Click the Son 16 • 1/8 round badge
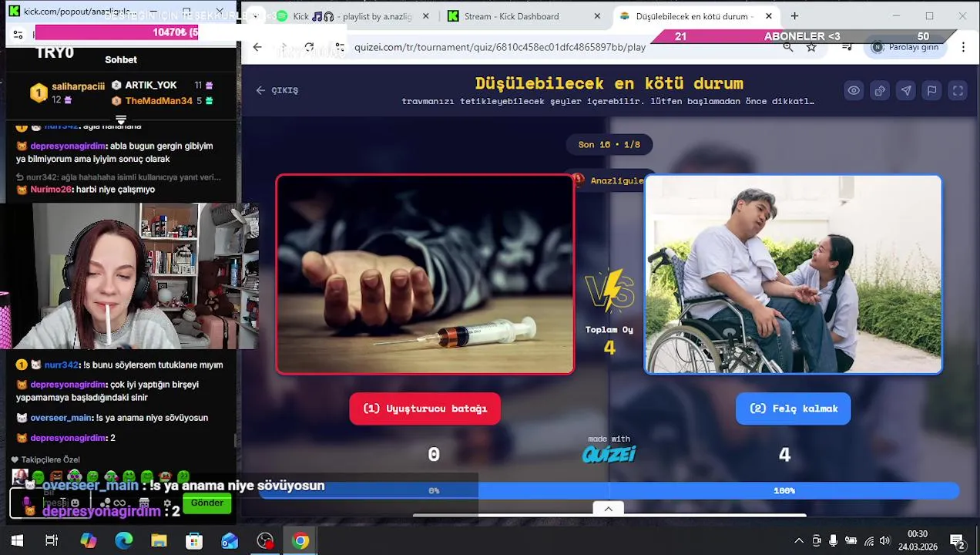 (x=609, y=144)
